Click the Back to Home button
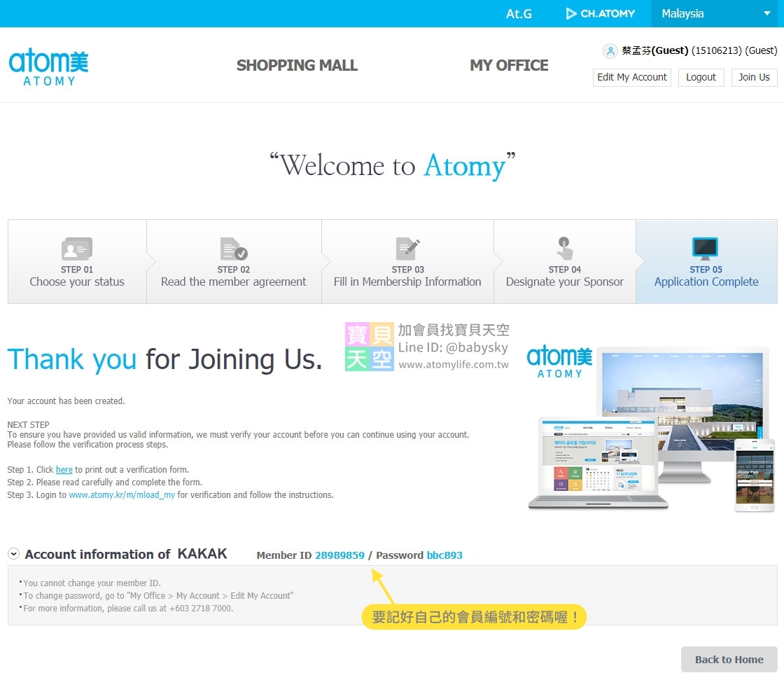Screen dimensions: 784x687 [729, 660]
